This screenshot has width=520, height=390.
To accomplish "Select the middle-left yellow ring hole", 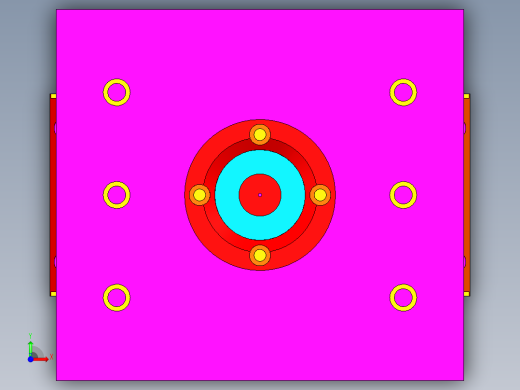I will [117, 195].
